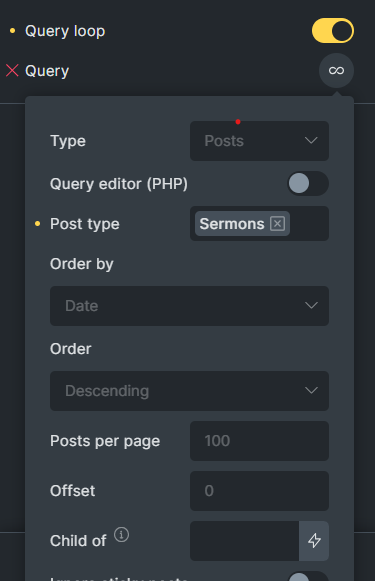Open the Order dropdown showing Descending
Image resolution: width=375 pixels, height=581 pixels.
[x=189, y=391]
